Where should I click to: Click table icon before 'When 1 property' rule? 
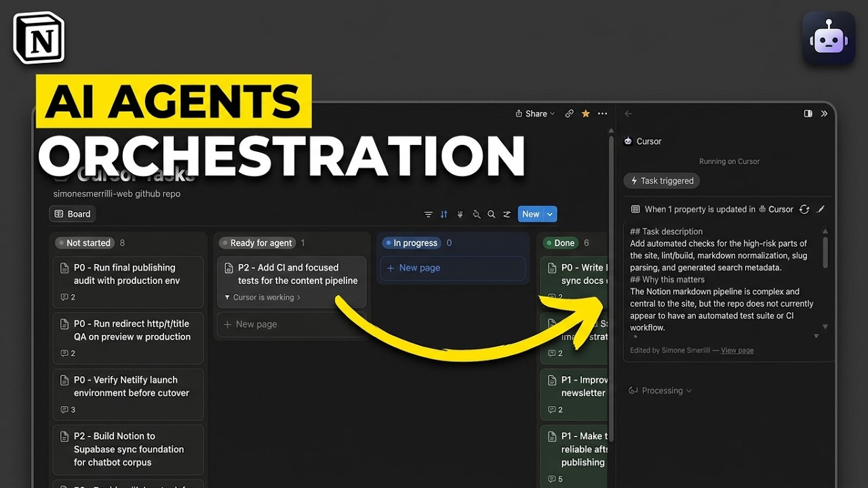[635, 209]
